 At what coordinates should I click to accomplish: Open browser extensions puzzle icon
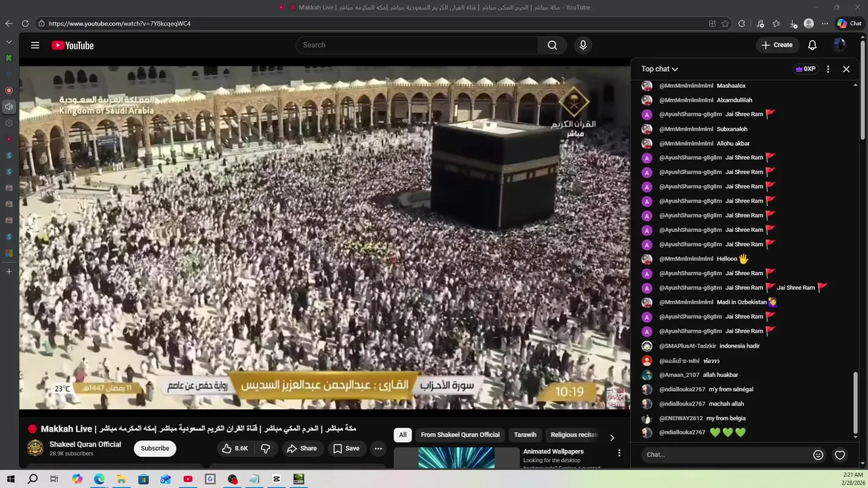pos(742,24)
